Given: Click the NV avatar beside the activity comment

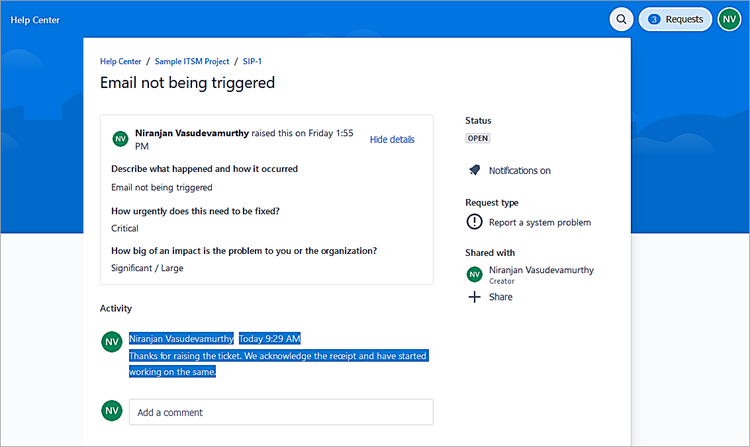Looking at the screenshot, I should 112,342.
